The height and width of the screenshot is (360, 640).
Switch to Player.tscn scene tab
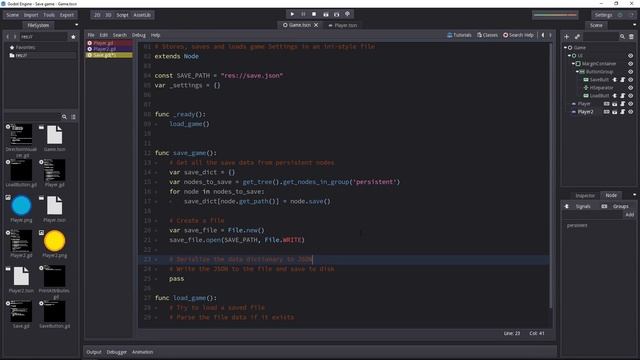point(342,25)
